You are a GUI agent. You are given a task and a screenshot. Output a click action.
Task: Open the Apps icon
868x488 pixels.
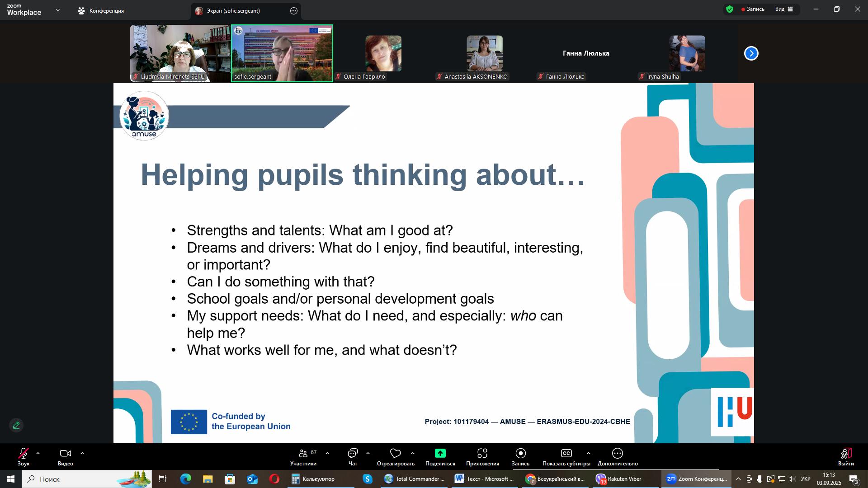click(x=482, y=453)
